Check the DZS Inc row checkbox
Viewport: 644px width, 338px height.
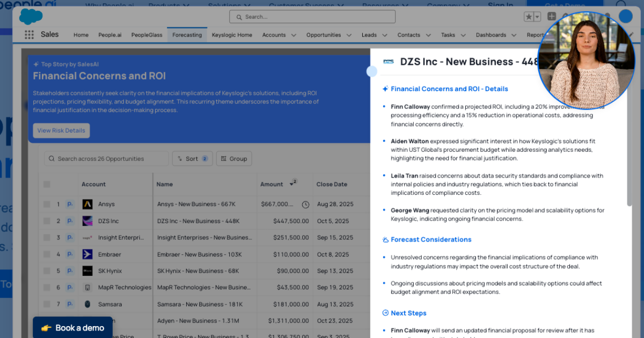[x=47, y=221]
